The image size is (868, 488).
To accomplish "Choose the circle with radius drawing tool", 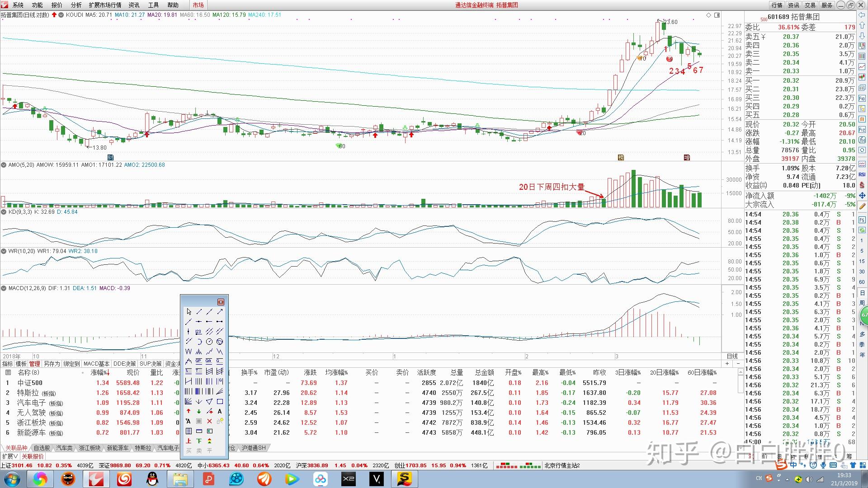I will [x=209, y=342].
